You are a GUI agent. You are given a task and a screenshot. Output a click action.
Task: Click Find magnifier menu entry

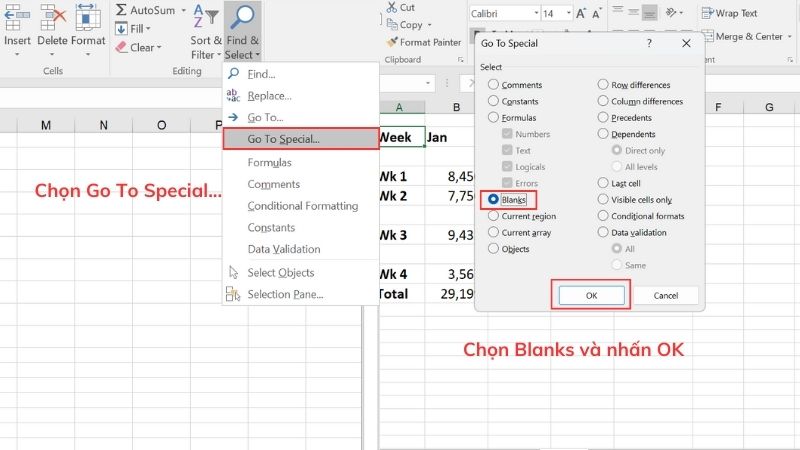pos(301,74)
